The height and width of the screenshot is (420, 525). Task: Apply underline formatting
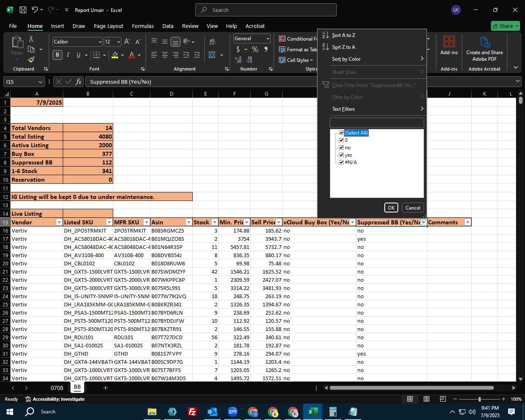click(78, 55)
